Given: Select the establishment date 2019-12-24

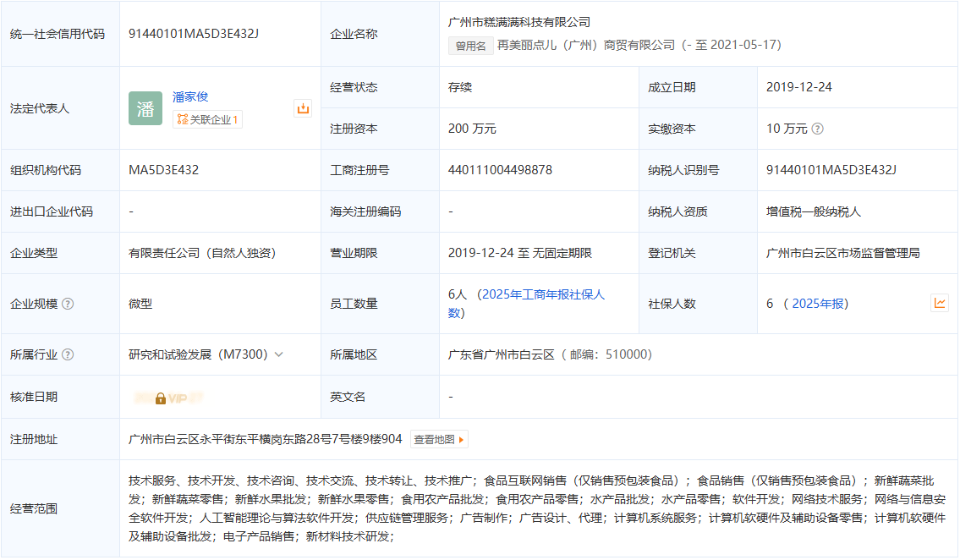Looking at the screenshot, I should (x=799, y=87).
